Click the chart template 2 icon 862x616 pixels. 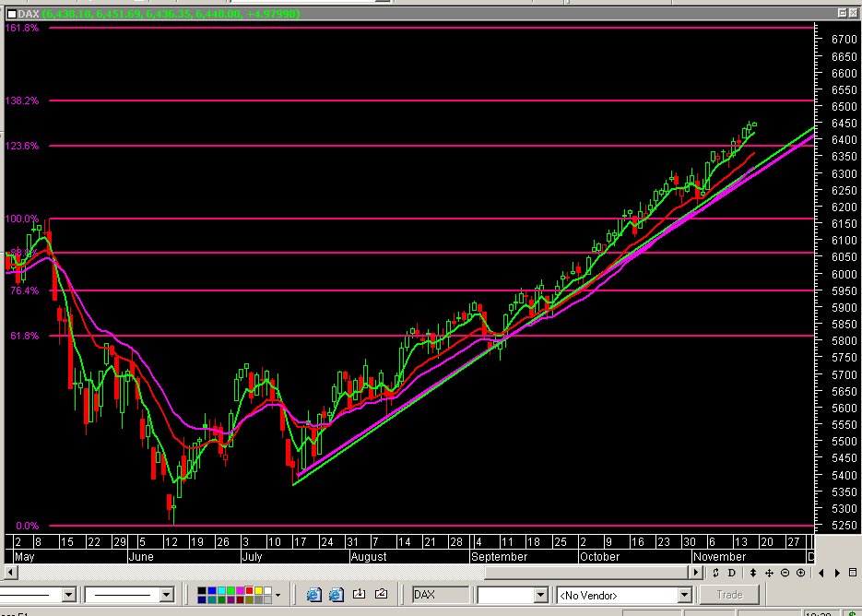point(381,594)
